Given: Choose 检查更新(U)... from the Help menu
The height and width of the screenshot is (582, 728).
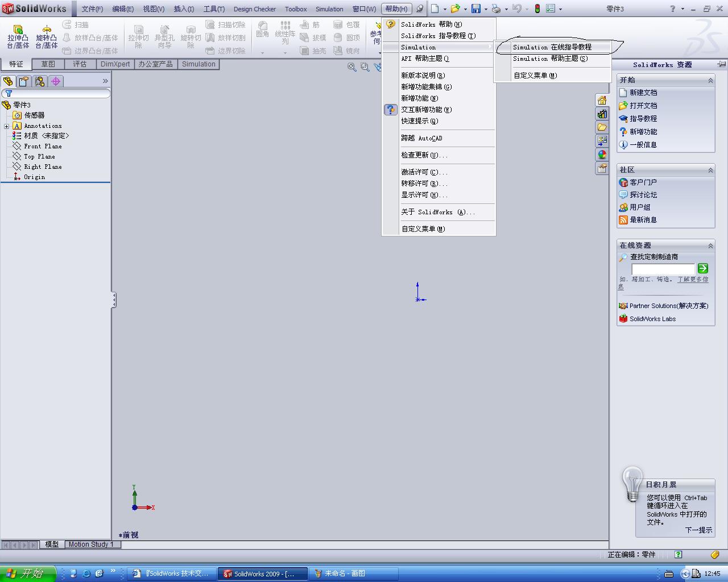Looking at the screenshot, I should click(x=439, y=155).
